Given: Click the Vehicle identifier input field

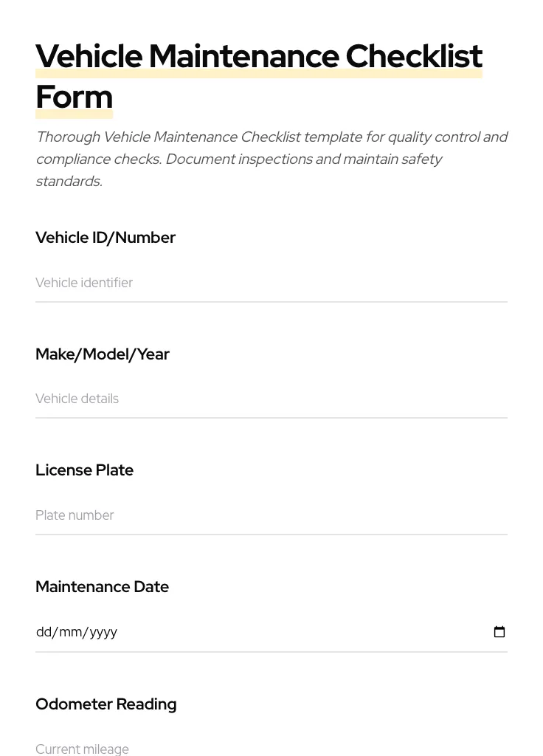Looking at the screenshot, I should click(221, 283).
